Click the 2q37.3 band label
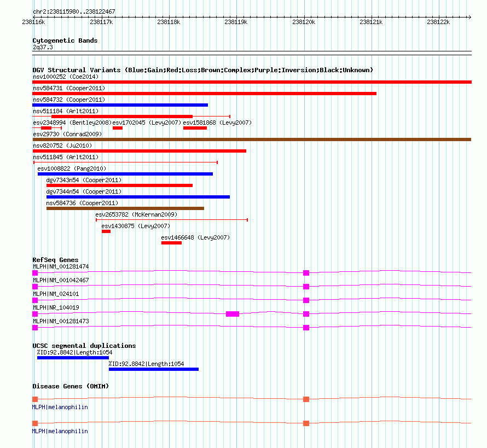 [43, 47]
